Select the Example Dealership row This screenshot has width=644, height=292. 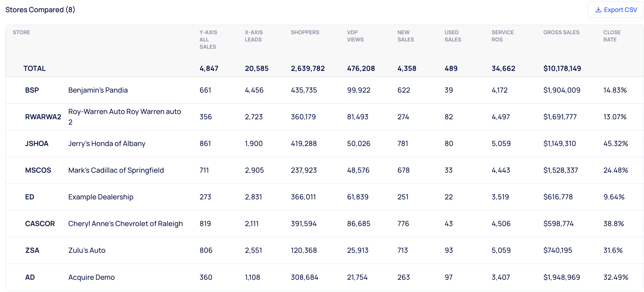point(101,197)
